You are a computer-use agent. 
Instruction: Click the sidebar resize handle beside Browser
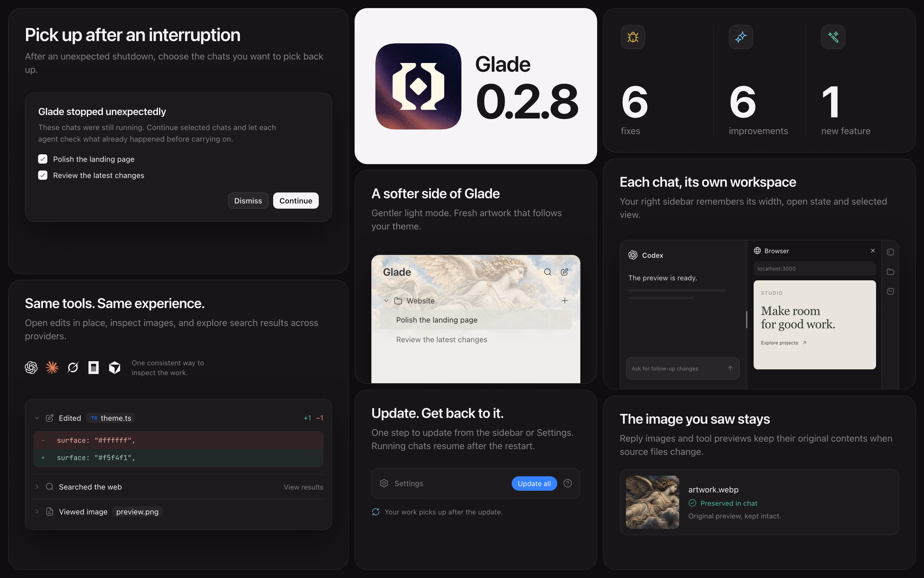tap(746, 320)
